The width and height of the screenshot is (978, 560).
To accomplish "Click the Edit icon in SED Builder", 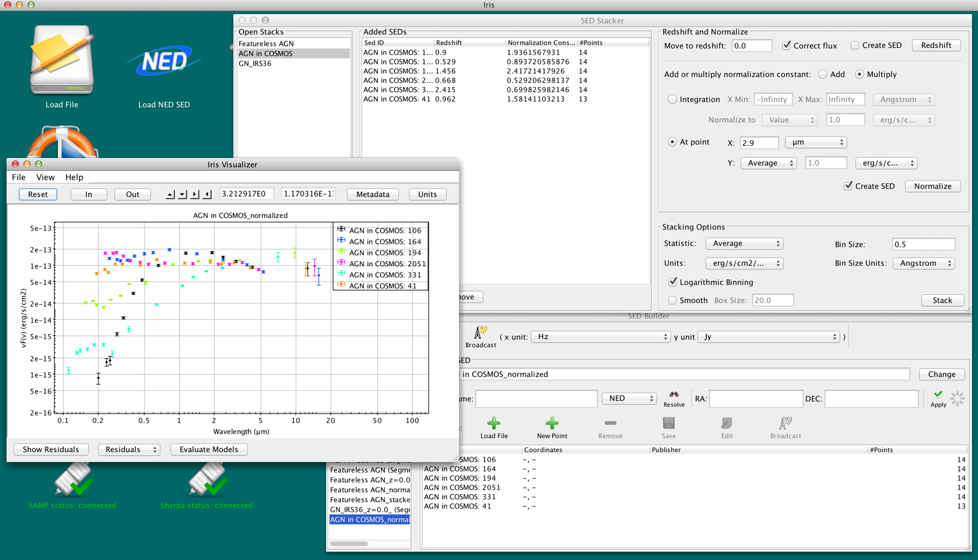I will (x=727, y=423).
